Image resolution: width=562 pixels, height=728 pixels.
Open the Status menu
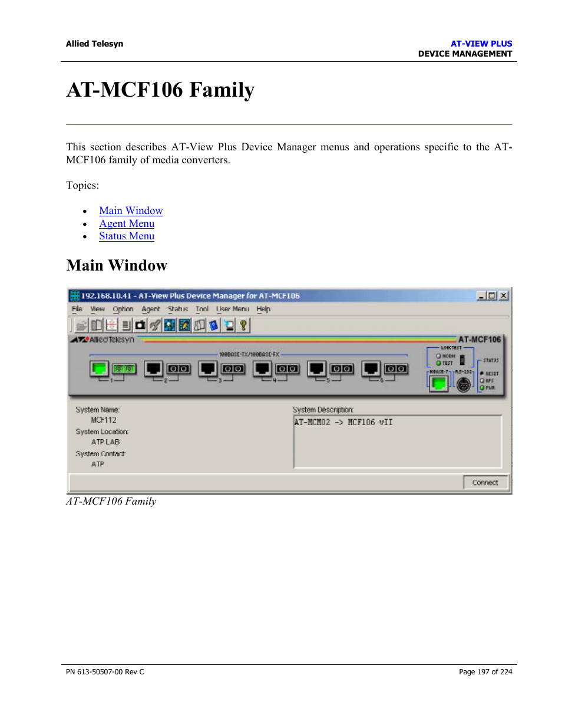[x=178, y=309]
